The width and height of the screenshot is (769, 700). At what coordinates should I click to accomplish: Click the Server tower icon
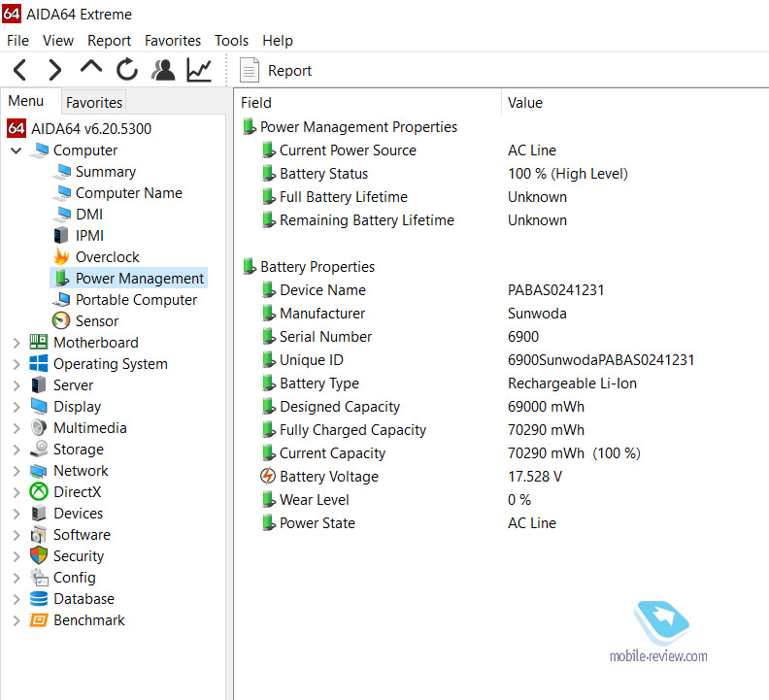click(x=39, y=385)
